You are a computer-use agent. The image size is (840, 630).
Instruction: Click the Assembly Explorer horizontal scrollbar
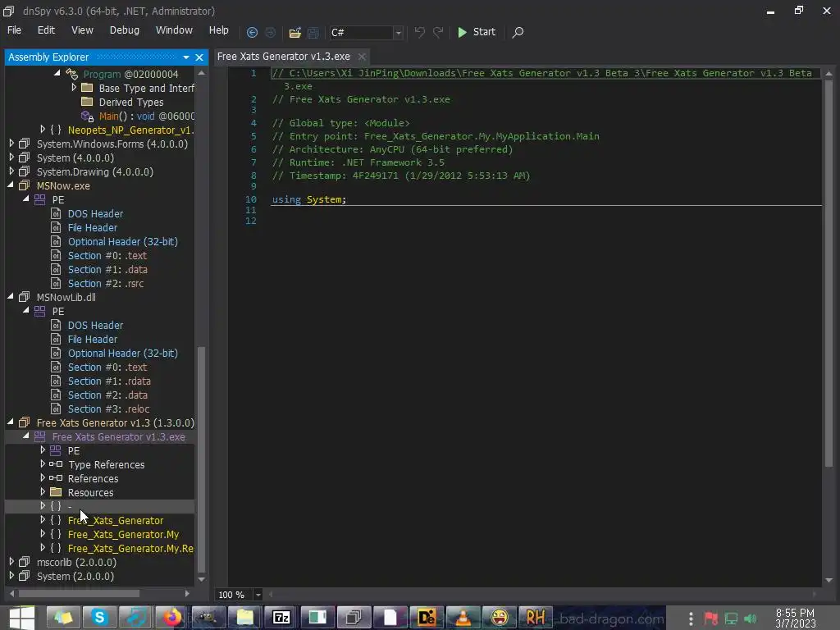click(79, 594)
